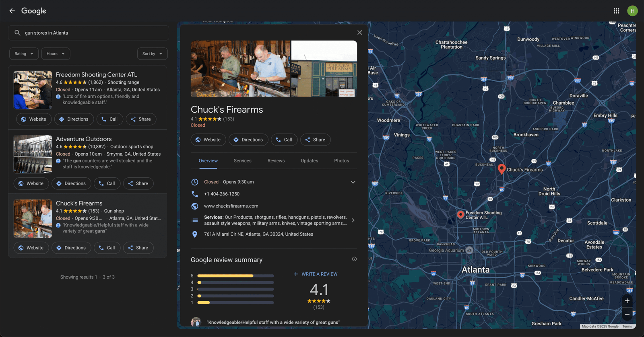The image size is (644, 337).
Task: Call from Chuck's Firearms list card
Action: [107, 248]
